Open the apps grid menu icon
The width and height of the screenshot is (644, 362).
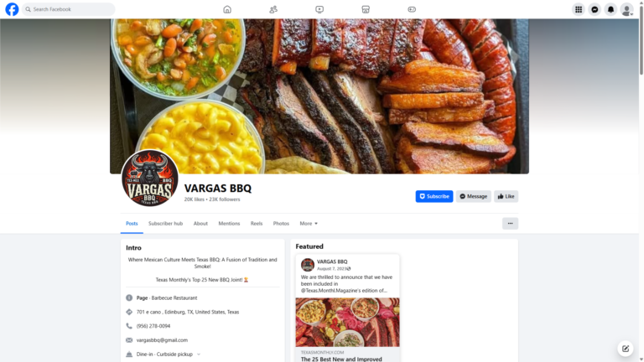[579, 9]
